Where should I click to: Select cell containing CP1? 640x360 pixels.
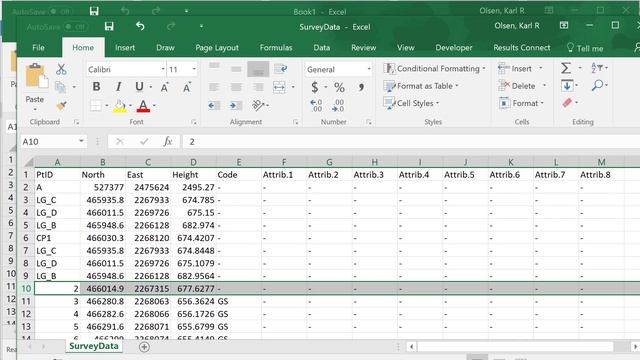58,238
